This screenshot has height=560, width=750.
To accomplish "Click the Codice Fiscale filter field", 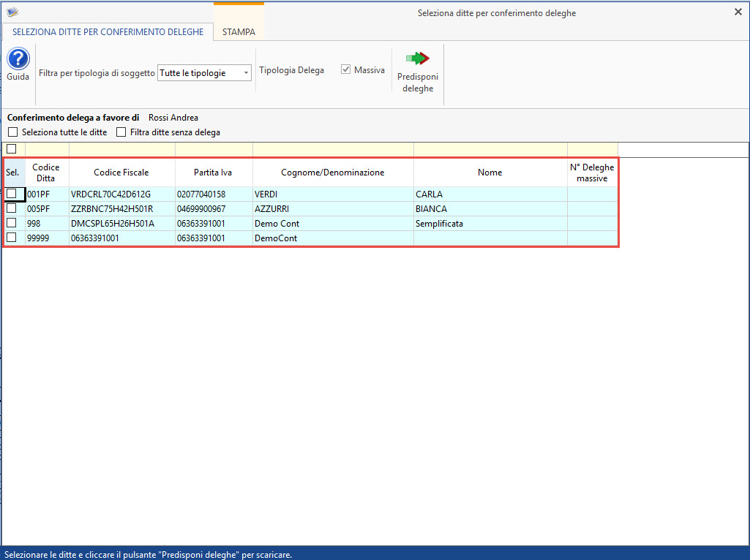I will [x=122, y=149].
